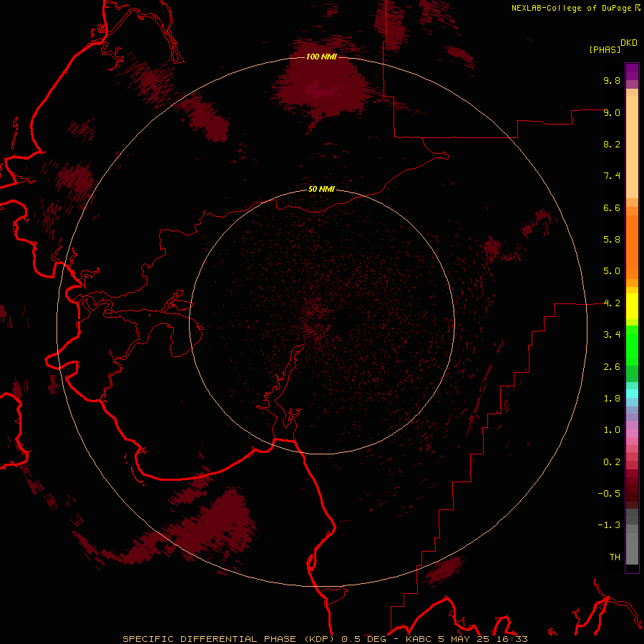Click the 3.4 value on the scale

612,335
